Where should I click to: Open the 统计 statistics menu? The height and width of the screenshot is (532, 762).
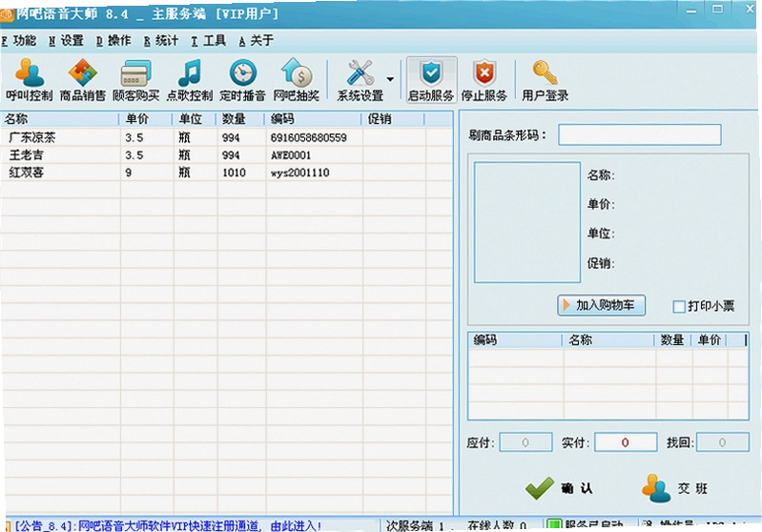coord(161,40)
